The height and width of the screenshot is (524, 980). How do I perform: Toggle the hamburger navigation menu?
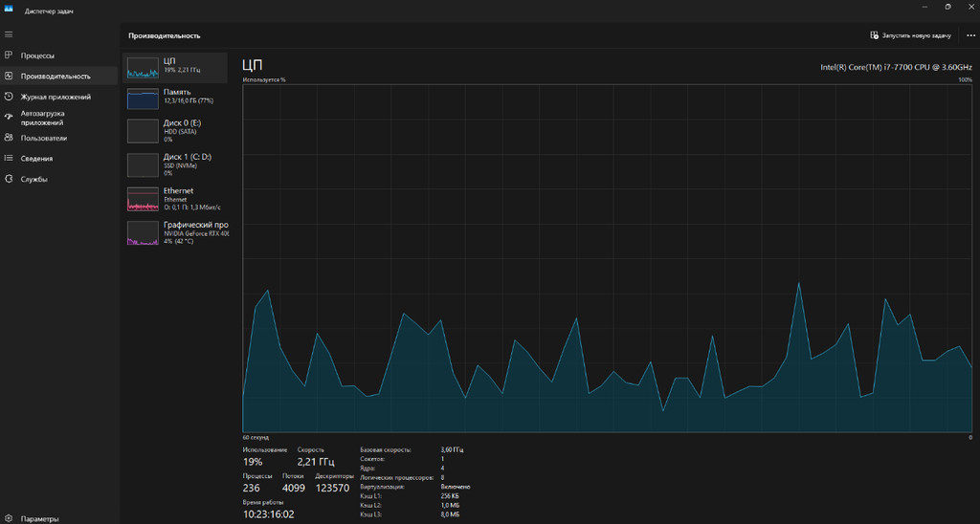coord(8,34)
